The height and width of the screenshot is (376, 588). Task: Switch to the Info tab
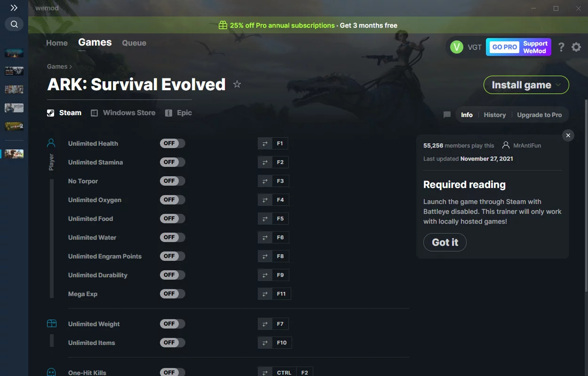click(467, 115)
